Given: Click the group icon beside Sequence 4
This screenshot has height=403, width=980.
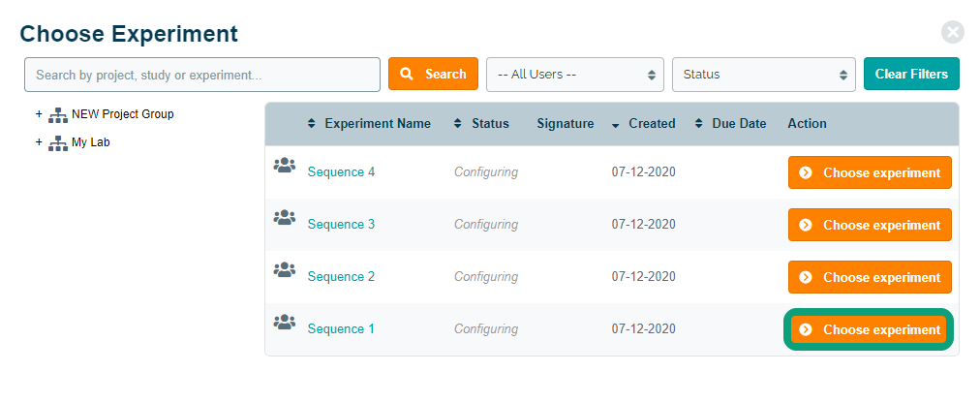Looking at the screenshot, I should pyautogui.click(x=284, y=166).
